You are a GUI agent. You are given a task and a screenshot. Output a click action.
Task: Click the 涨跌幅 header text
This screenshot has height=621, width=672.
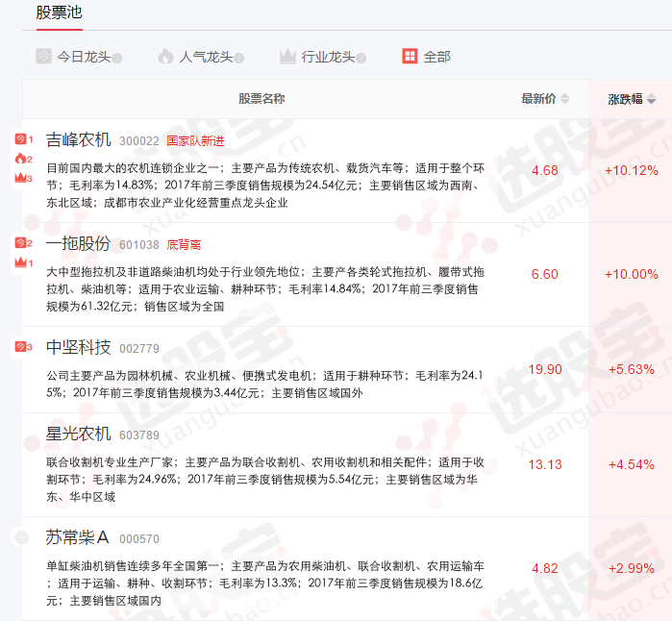(625, 99)
